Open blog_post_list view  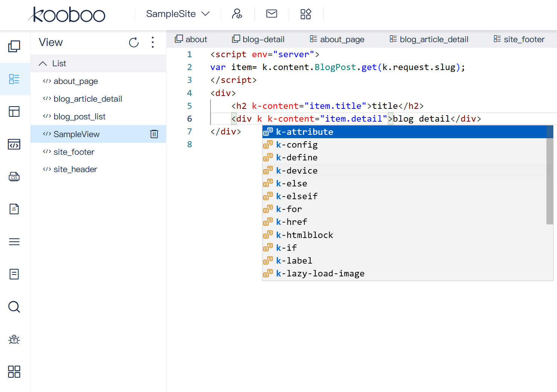(x=98, y=117)
